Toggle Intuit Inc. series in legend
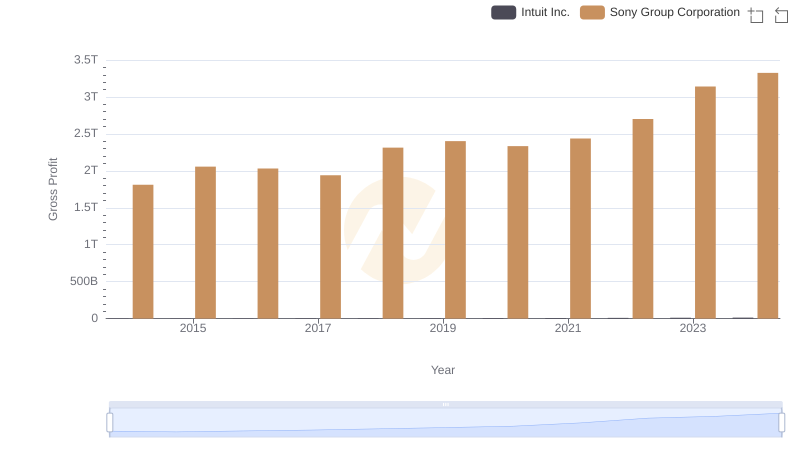This screenshot has width=800, height=461. (530, 12)
